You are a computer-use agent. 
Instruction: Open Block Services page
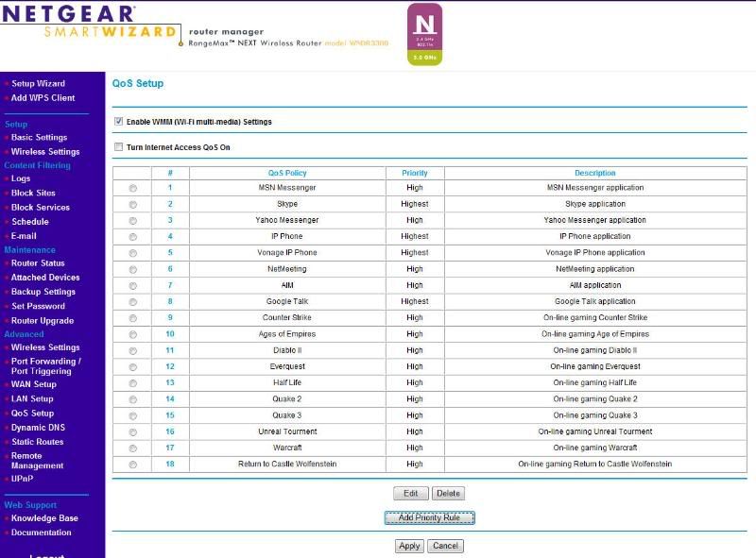[x=41, y=207]
